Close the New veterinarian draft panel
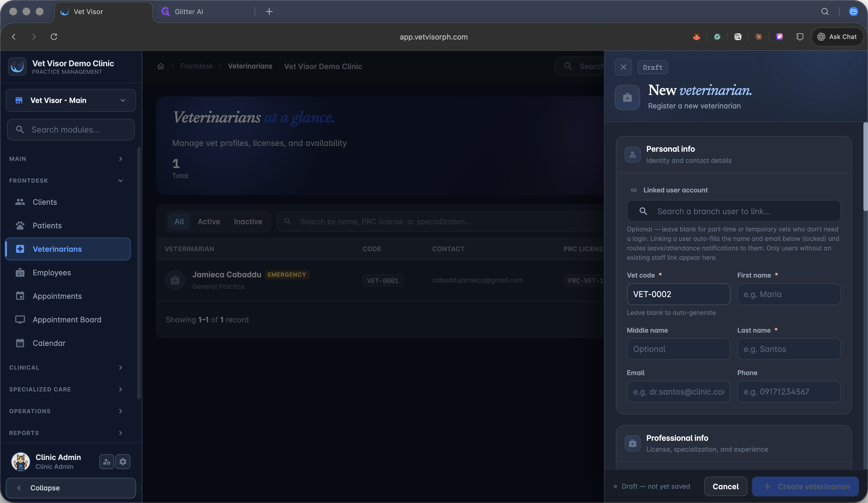 click(x=623, y=67)
